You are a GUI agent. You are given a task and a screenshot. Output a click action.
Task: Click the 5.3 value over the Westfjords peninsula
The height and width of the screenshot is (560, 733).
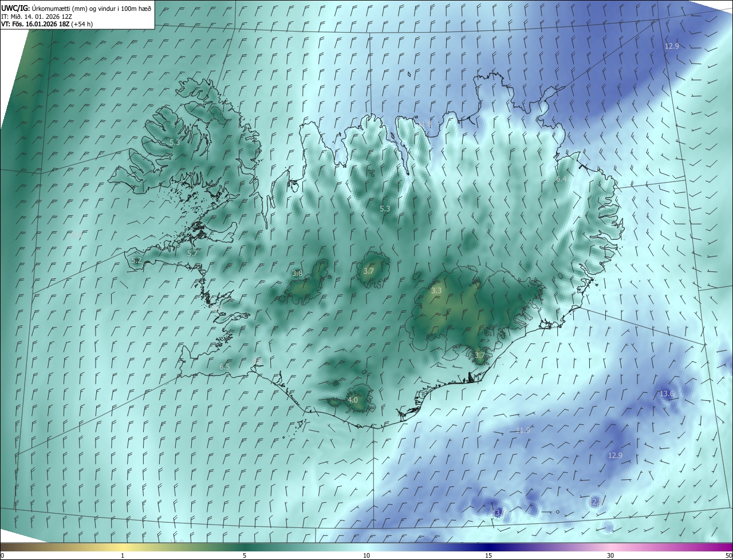[175, 142]
